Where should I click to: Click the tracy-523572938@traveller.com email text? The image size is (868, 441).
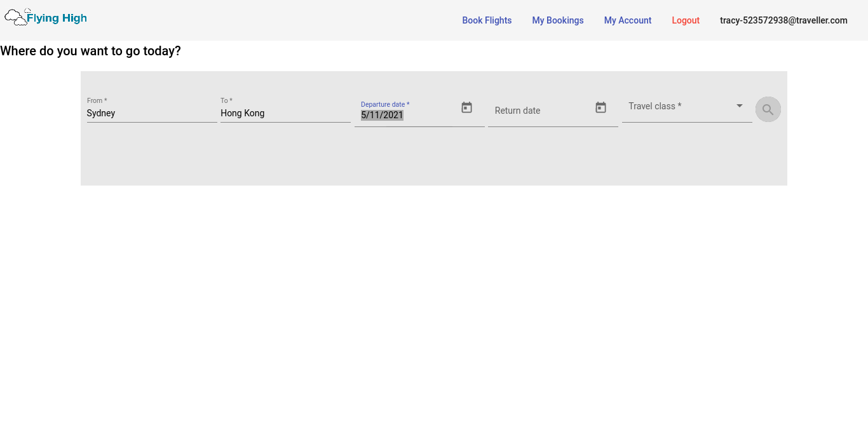point(783,20)
